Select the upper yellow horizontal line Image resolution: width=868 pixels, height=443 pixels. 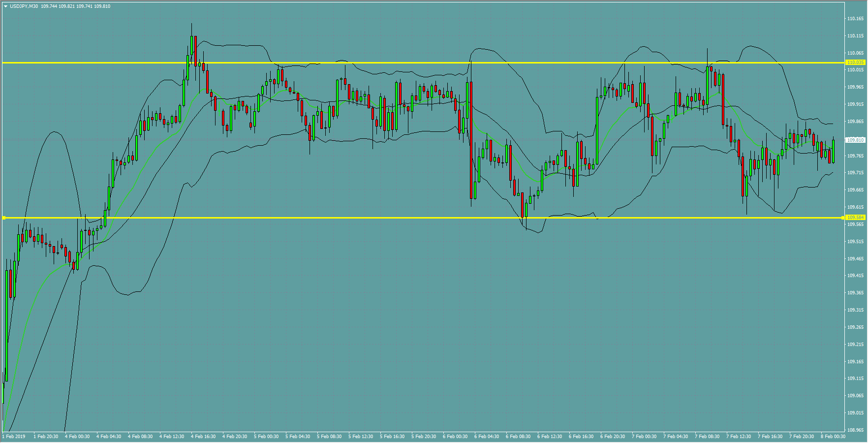[x=423, y=63]
